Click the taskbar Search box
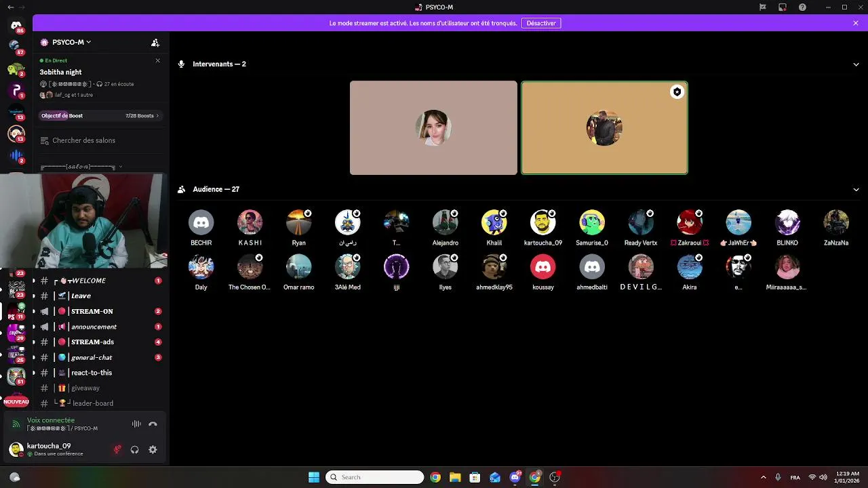The height and width of the screenshot is (488, 868). (374, 477)
